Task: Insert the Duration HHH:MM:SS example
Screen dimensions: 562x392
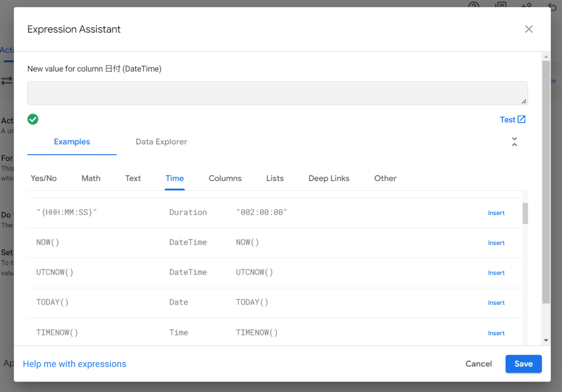Action: coord(496,213)
